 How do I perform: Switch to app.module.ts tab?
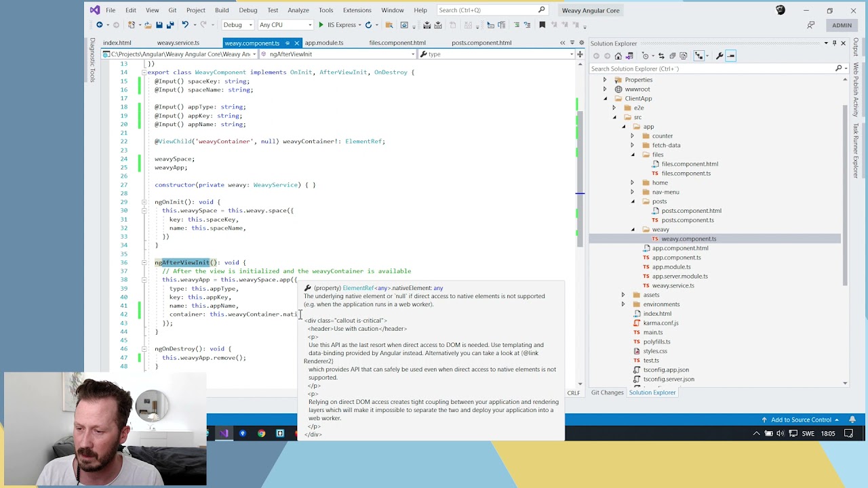323,43
